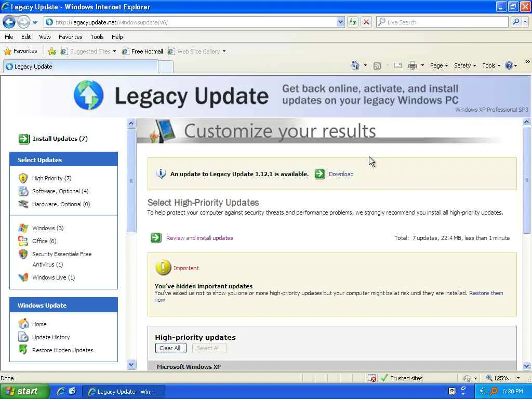Click the down arrow of sidebar scrollbar
The height and width of the screenshot is (399, 532).
pyautogui.click(x=131, y=365)
